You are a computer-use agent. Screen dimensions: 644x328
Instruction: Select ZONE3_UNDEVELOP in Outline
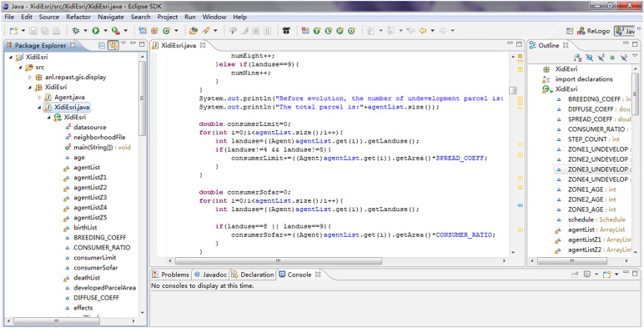click(x=592, y=169)
